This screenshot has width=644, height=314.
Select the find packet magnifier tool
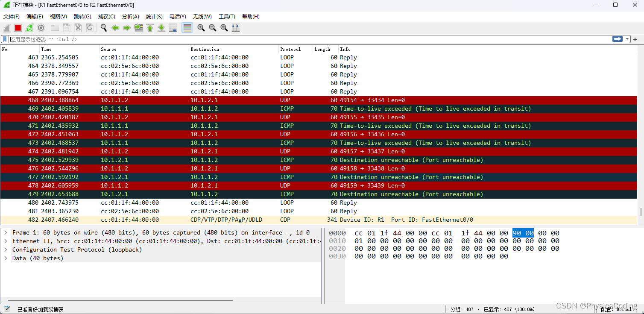tap(103, 27)
